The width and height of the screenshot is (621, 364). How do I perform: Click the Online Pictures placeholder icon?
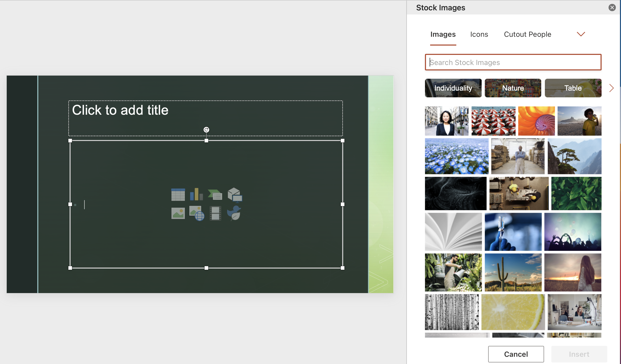coord(197,213)
